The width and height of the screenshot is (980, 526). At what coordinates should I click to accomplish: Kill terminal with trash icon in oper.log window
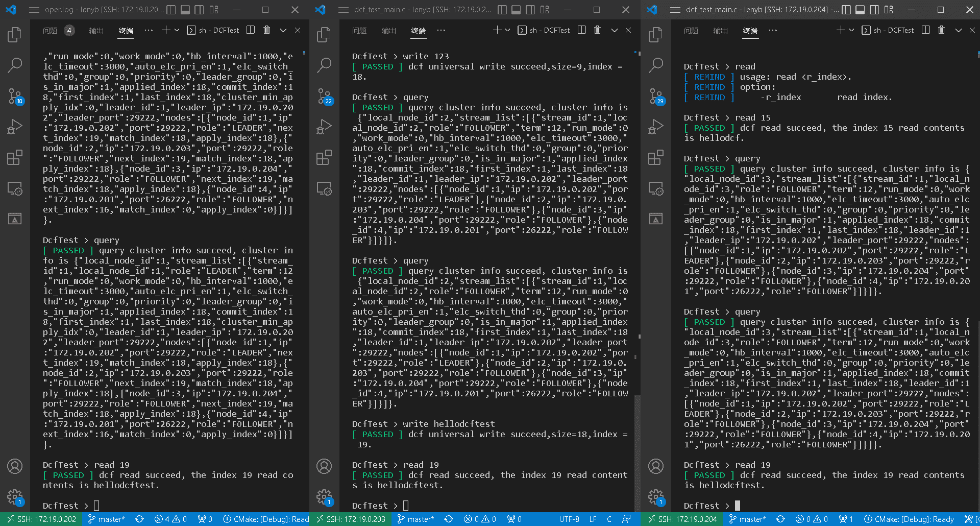point(266,30)
